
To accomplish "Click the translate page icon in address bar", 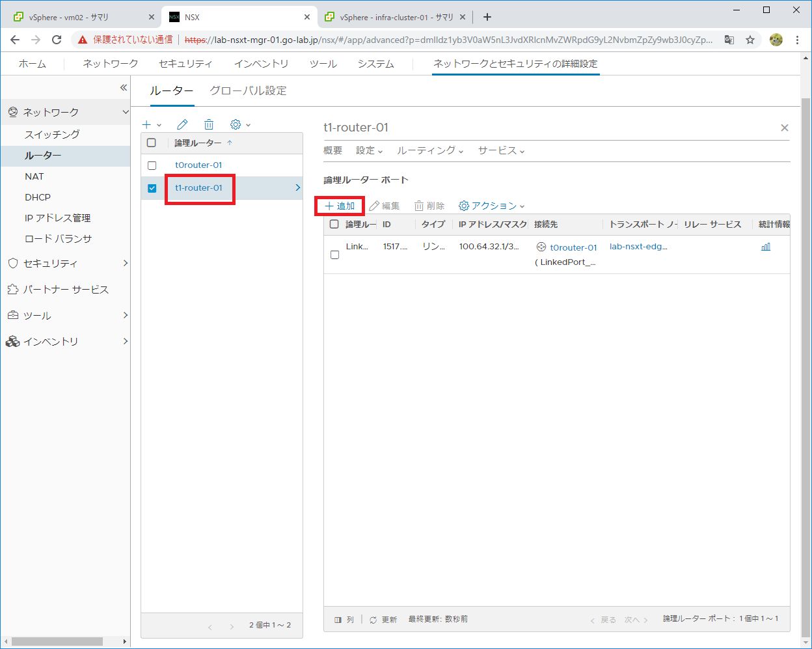I will (729, 40).
